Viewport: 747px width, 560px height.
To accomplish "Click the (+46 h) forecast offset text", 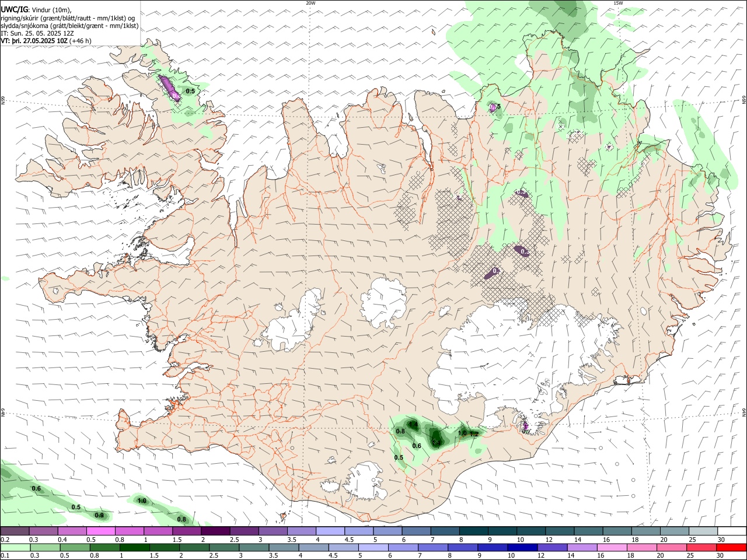I will coord(81,41).
